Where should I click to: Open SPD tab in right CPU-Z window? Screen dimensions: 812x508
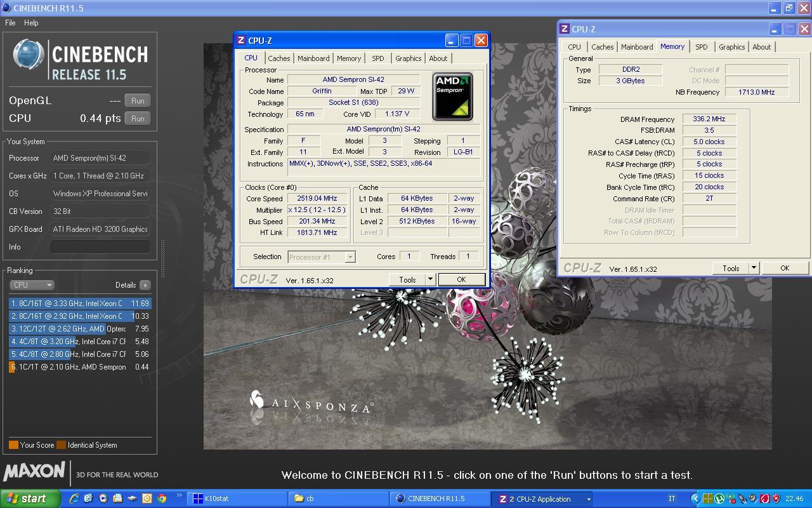701,47
